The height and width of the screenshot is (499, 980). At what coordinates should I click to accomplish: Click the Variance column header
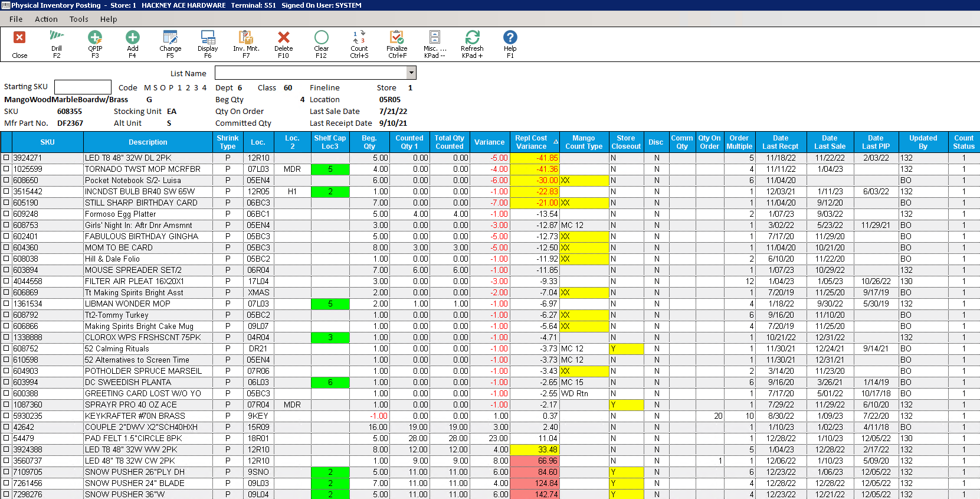coord(490,142)
